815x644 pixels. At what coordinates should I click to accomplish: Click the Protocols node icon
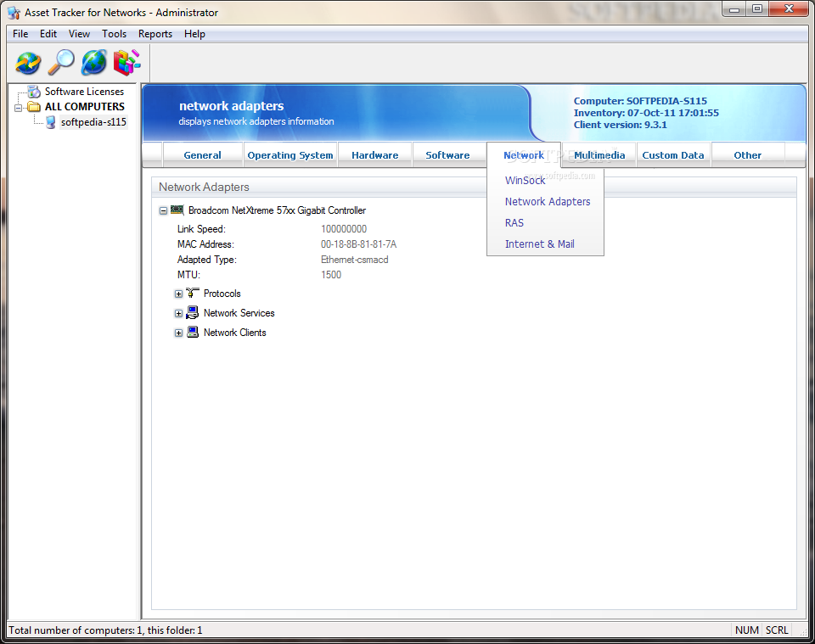tap(193, 293)
